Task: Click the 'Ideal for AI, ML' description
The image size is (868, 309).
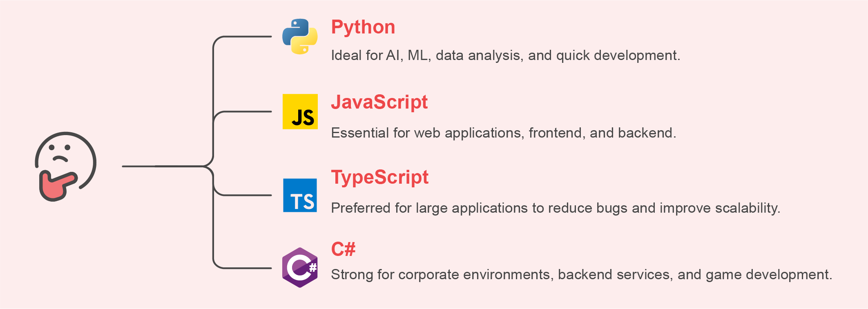Action: 505,56
